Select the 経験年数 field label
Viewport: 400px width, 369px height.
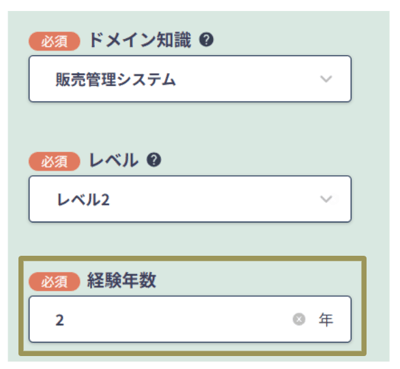point(122,280)
